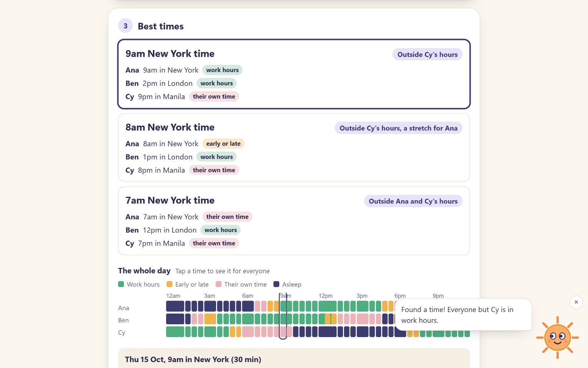
Task: Click Ana's 'early or late' tag
Action: click(223, 144)
